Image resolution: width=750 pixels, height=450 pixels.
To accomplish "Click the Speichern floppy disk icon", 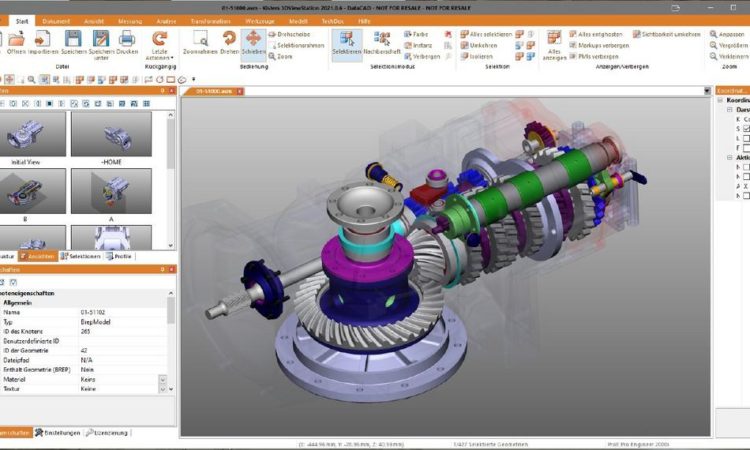I will [x=73, y=39].
